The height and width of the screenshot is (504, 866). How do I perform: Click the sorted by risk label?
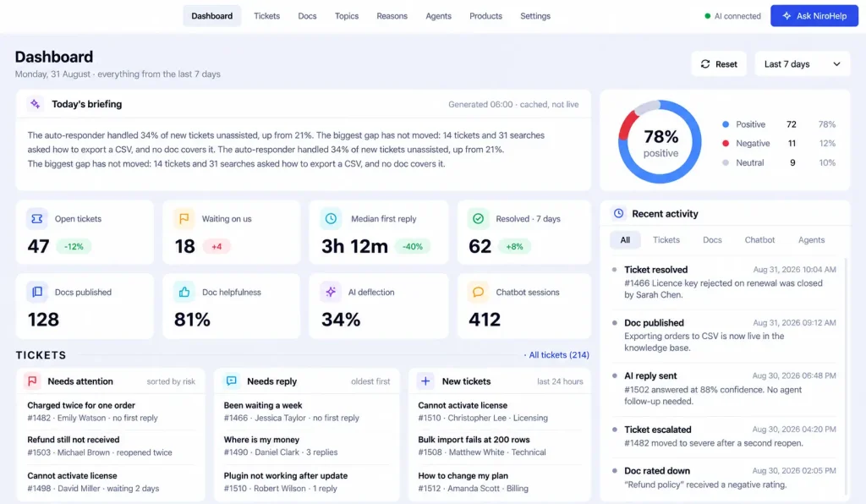click(171, 381)
